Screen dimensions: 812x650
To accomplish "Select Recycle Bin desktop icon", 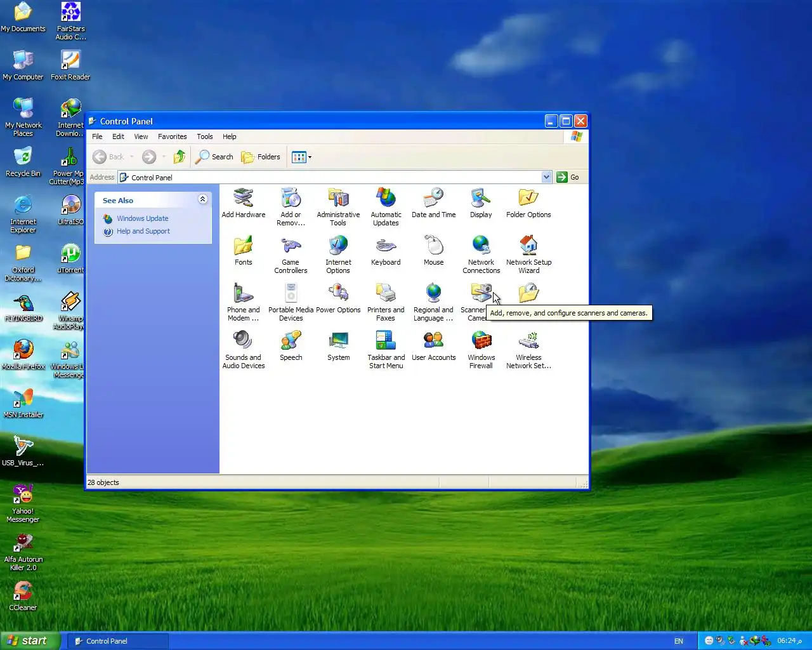I will tap(23, 162).
